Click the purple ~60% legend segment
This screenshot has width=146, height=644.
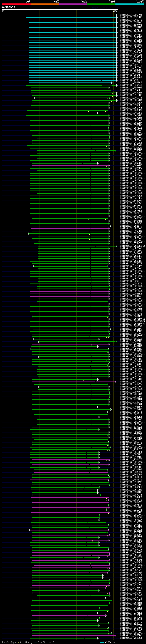(x=73, y=4)
